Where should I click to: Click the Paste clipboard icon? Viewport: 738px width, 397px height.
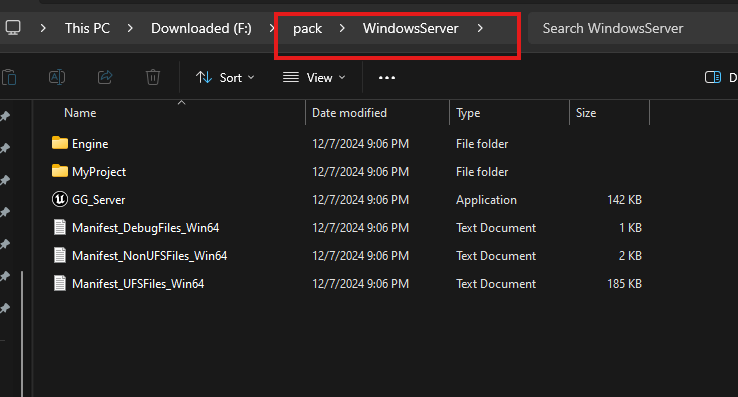pyautogui.click(x=9, y=77)
